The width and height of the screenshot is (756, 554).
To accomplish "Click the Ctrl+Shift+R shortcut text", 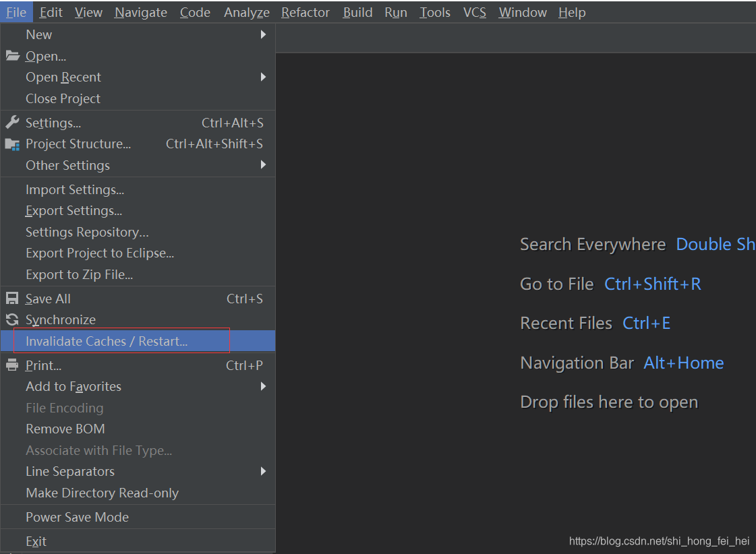I will (653, 284).
